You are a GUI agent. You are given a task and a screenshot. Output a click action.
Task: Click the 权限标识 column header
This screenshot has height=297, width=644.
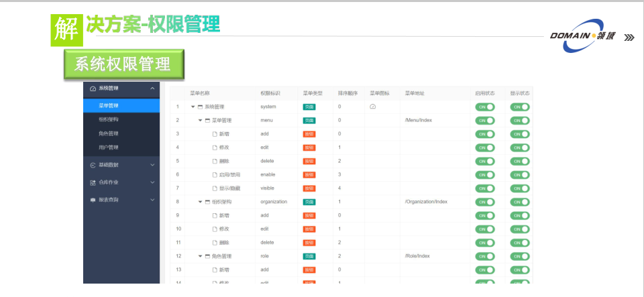point(270,94)
